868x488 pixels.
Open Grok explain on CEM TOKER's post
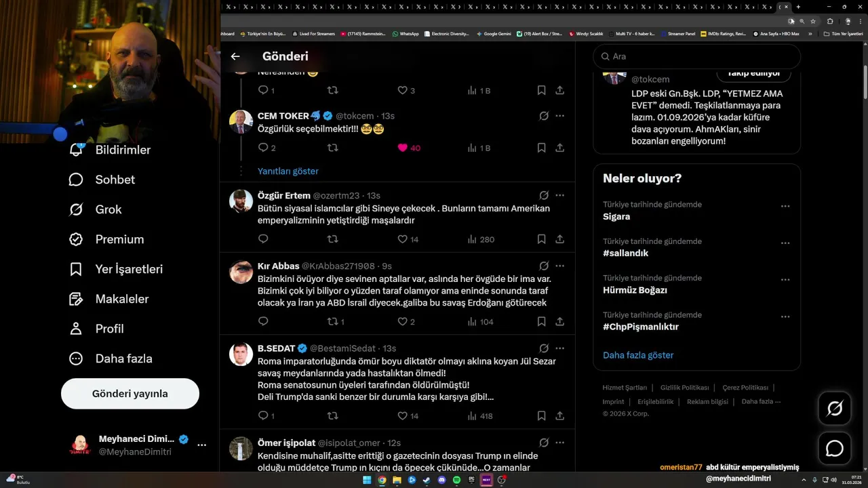point(544,116)
